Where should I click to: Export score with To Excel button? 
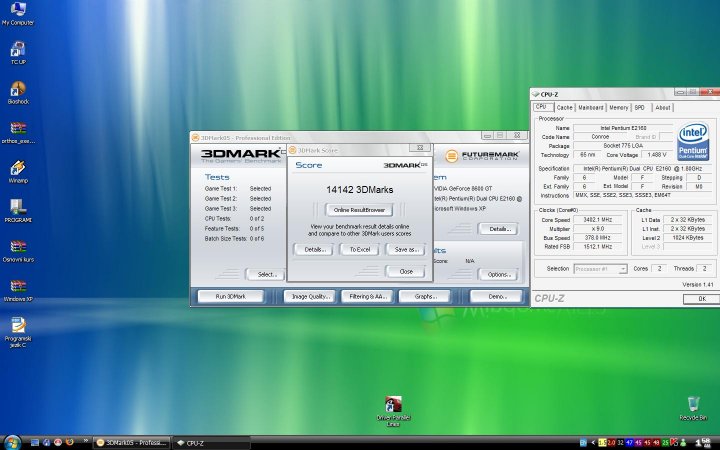360,249
